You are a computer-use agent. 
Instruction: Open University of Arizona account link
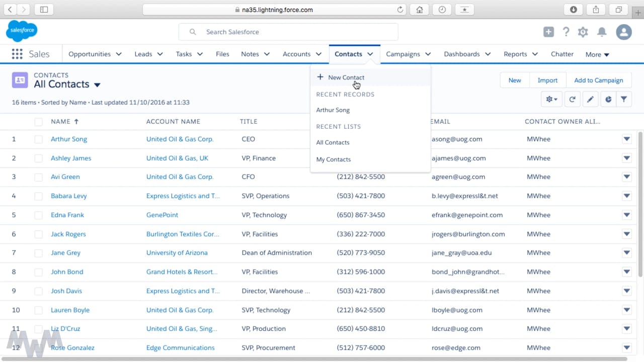tap(177, 253)
